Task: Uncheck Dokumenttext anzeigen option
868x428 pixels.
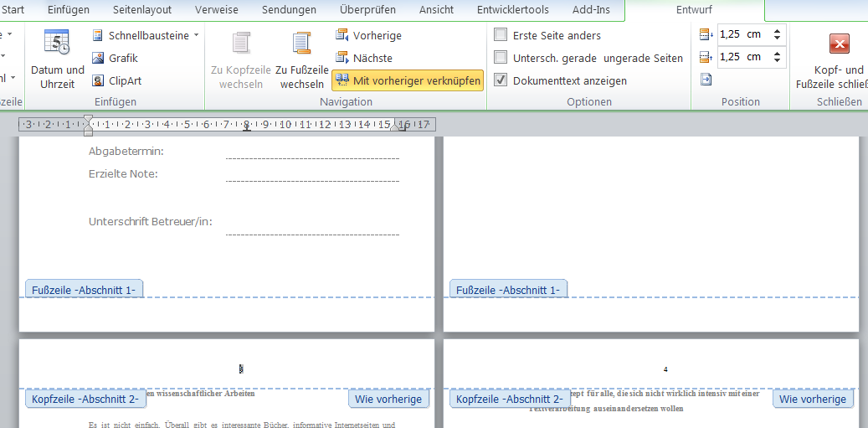Action: (x=501, y=80)
